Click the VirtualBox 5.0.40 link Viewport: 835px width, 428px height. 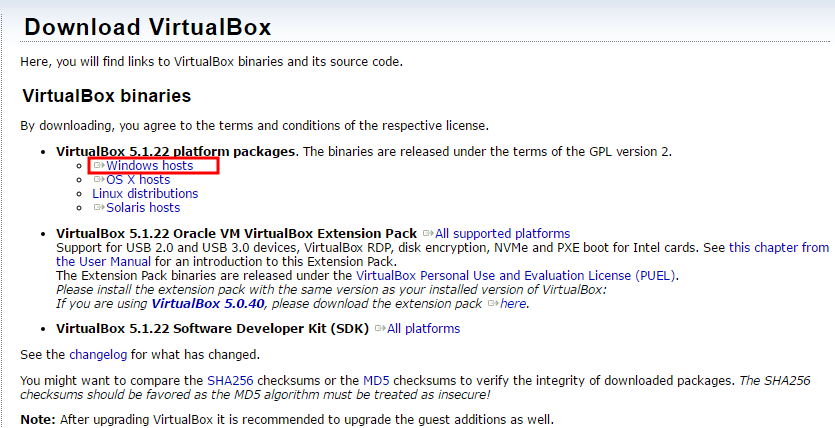pyautogui.click(x=208, y=304)
